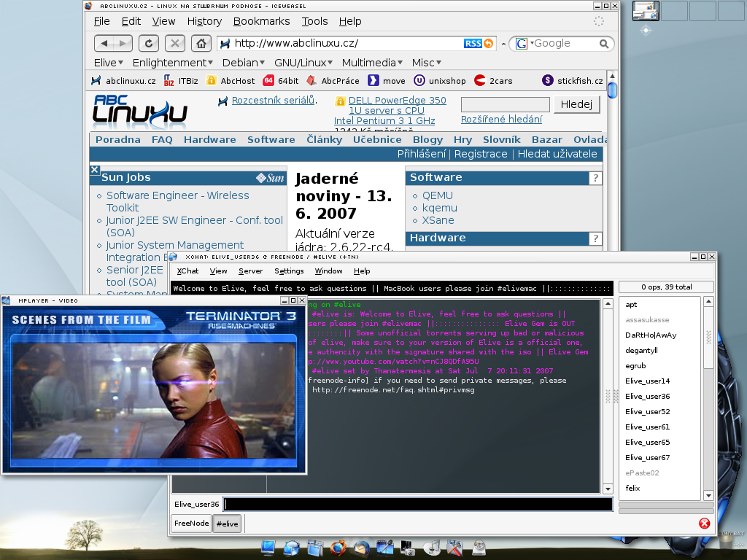Screen dimensions: 747x560
Task: Open the abclinuxu.cz bookmark
Action: pos(123,80)
